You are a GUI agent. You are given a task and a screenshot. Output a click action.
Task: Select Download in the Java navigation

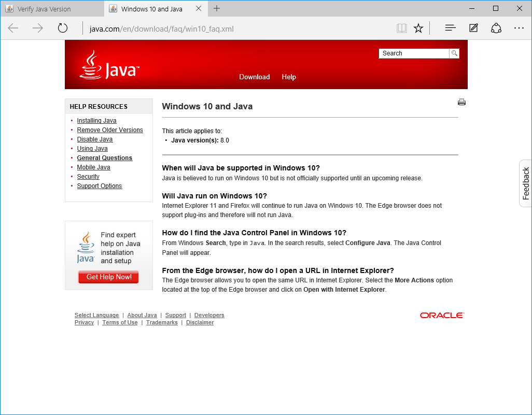click(254, 77)
